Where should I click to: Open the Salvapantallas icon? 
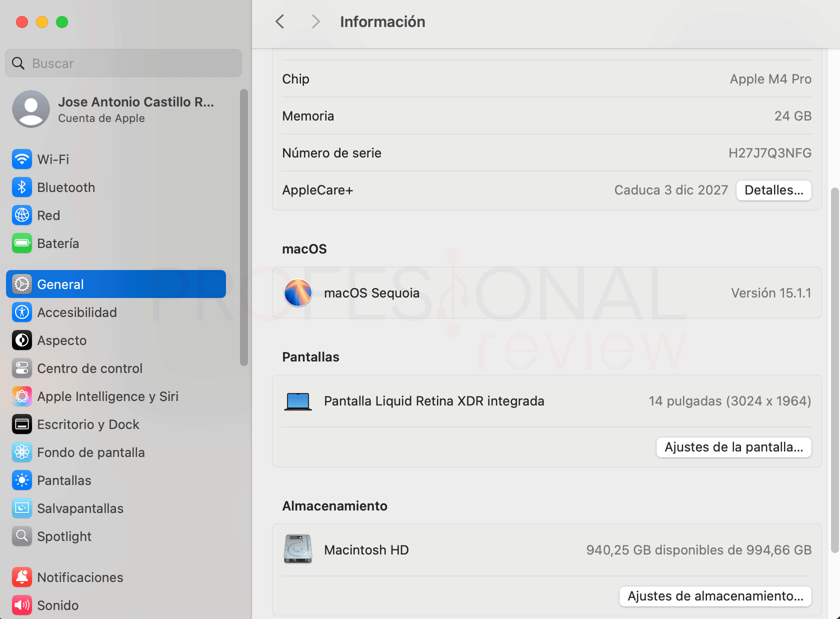(22, 508)
